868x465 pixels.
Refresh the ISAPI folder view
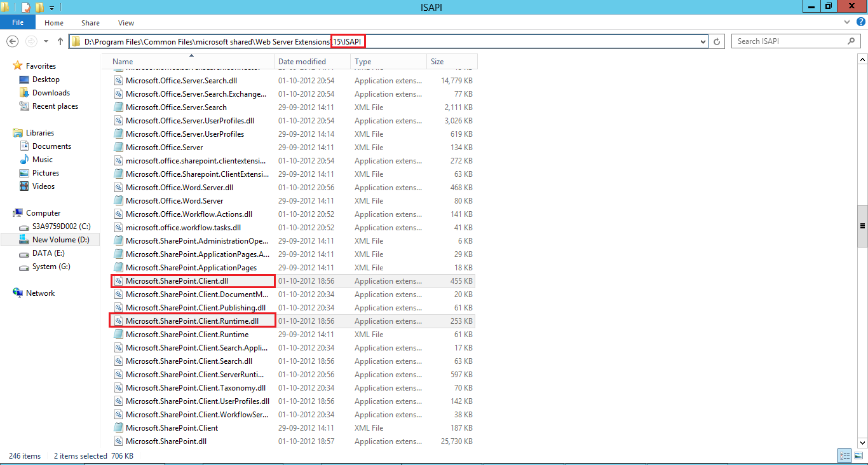tap(717, 41)
